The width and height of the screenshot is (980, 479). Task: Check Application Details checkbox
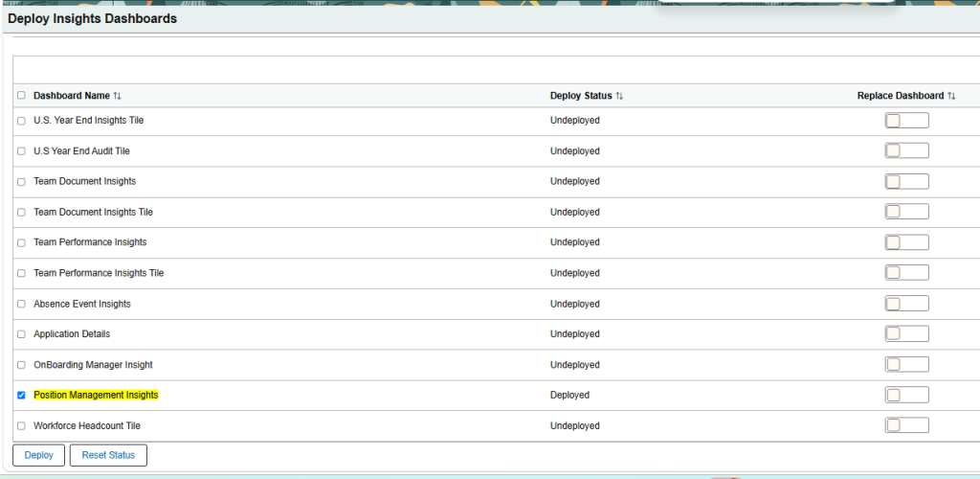pos(21,334)
